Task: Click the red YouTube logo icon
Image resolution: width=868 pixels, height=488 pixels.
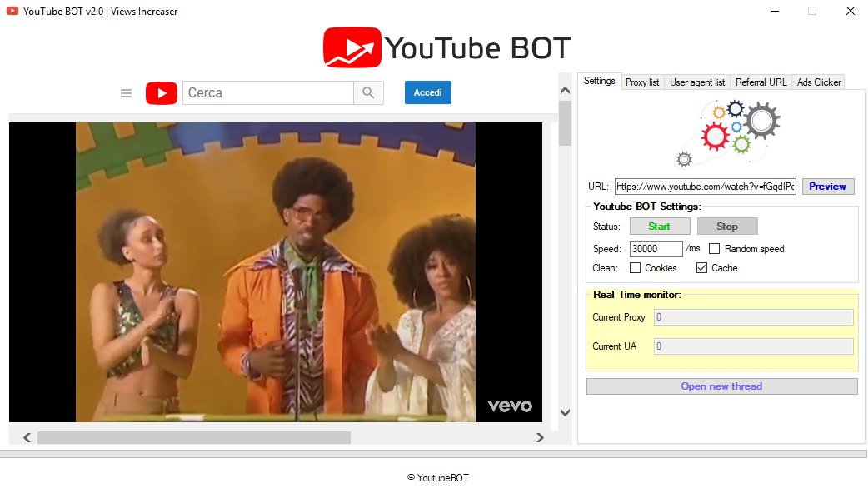Action: tap(161, 93)
